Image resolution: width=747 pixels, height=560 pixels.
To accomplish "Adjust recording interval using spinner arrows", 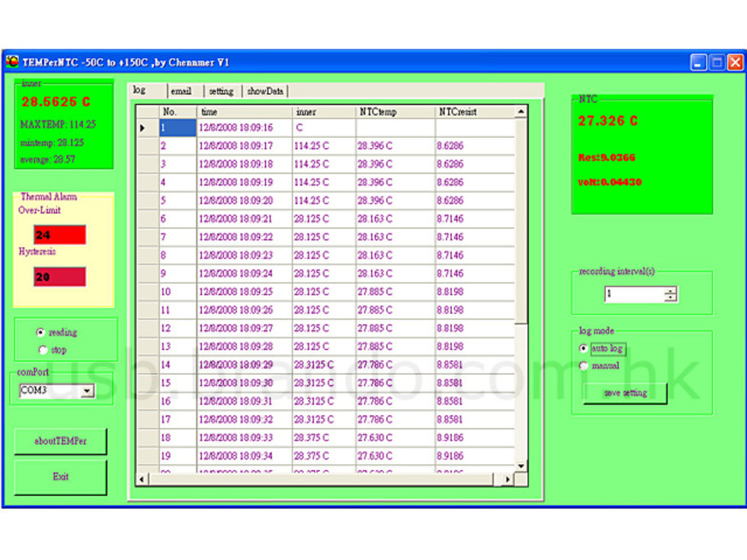I will pyautogui.click(x=670, y=294).
